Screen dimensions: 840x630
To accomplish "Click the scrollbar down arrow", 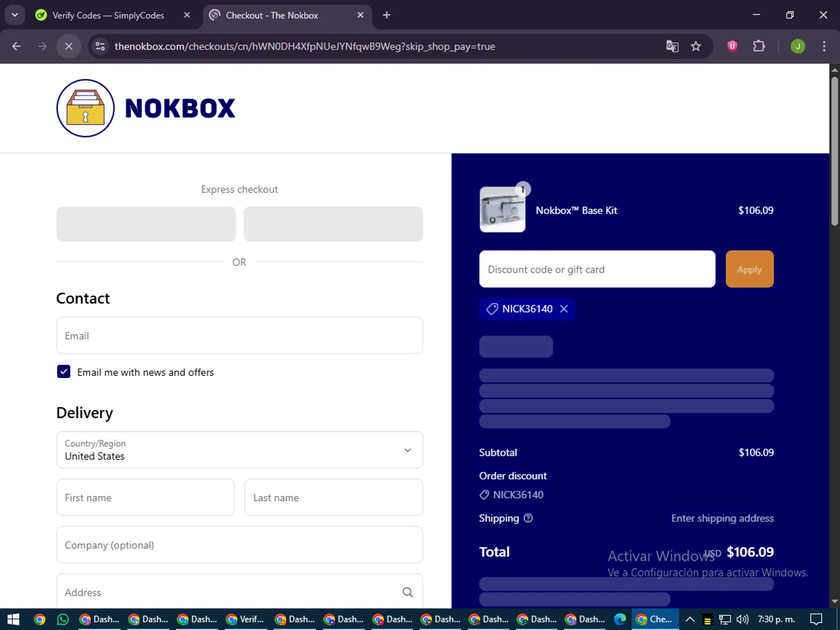I will [x=834, y=601].
